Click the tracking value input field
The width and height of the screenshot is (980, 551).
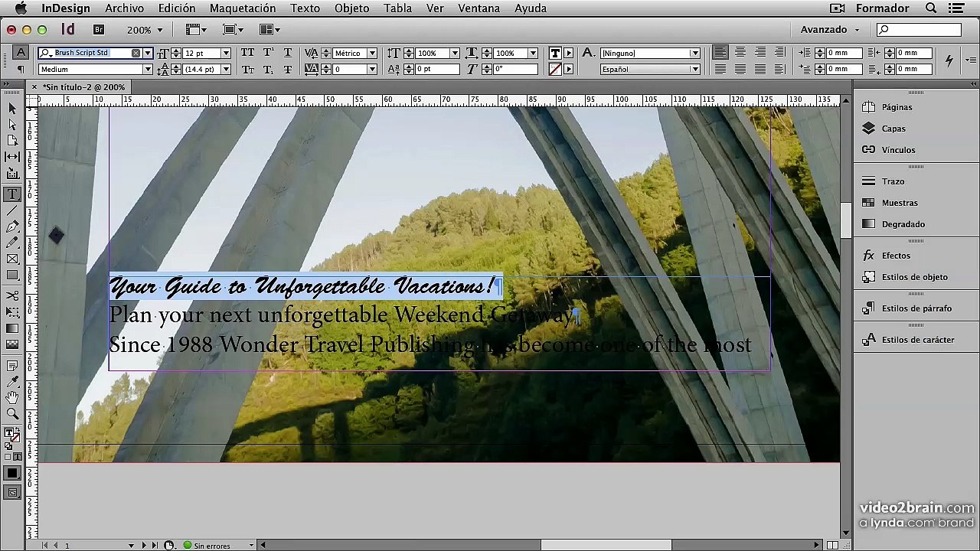pyautogui.click(x=349, y=69)
